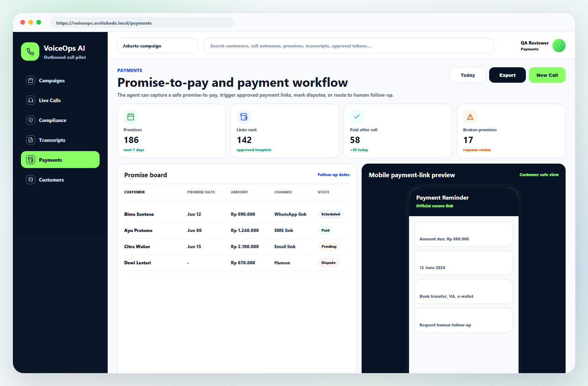
Task: Click the Bank transfer, VA, e-wallet card
Action: pos(464,292)
